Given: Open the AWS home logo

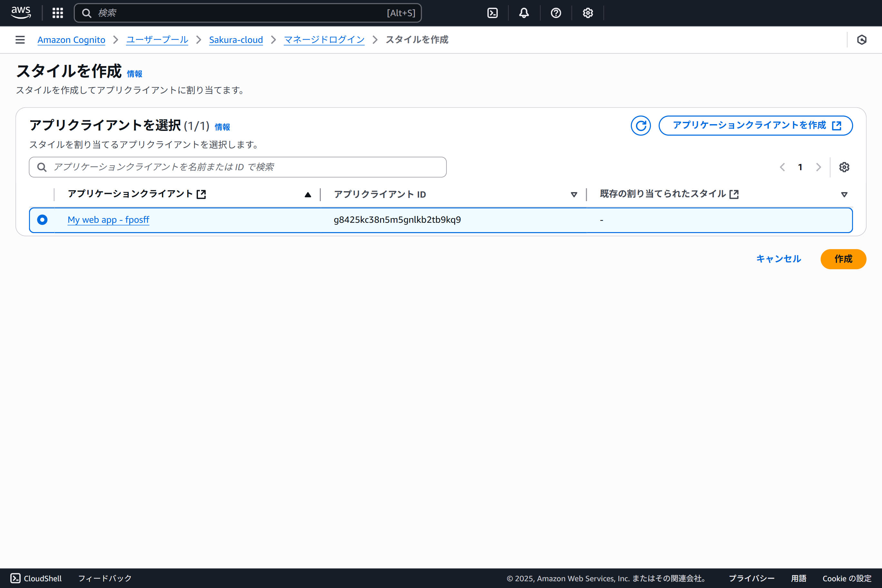Looking at the screenshot, I should [x=21, y=13].
